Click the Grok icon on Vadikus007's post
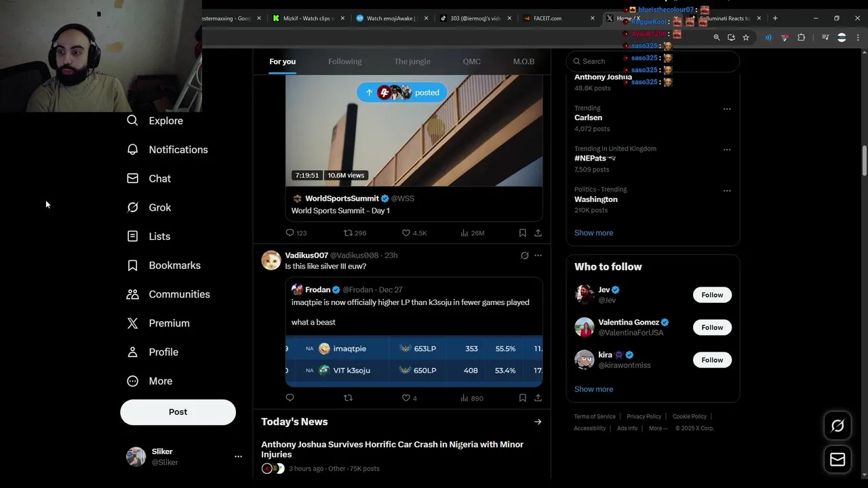 click(524, 256)
